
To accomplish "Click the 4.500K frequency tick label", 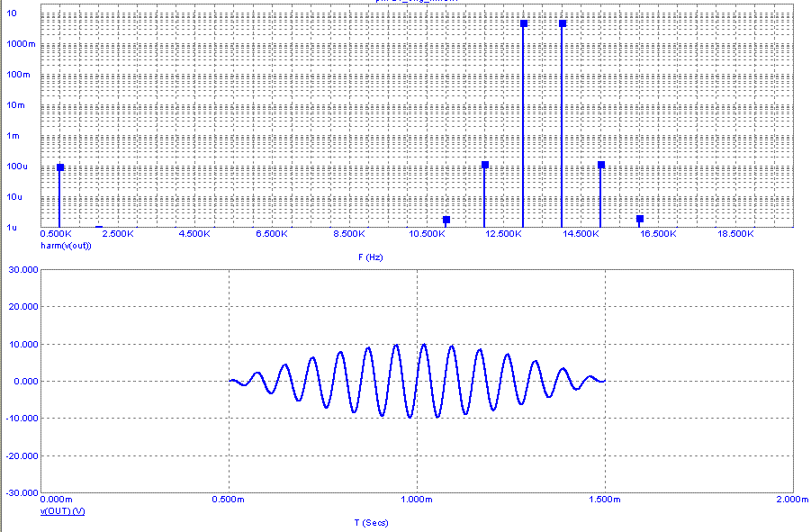I will pos(194,234).
